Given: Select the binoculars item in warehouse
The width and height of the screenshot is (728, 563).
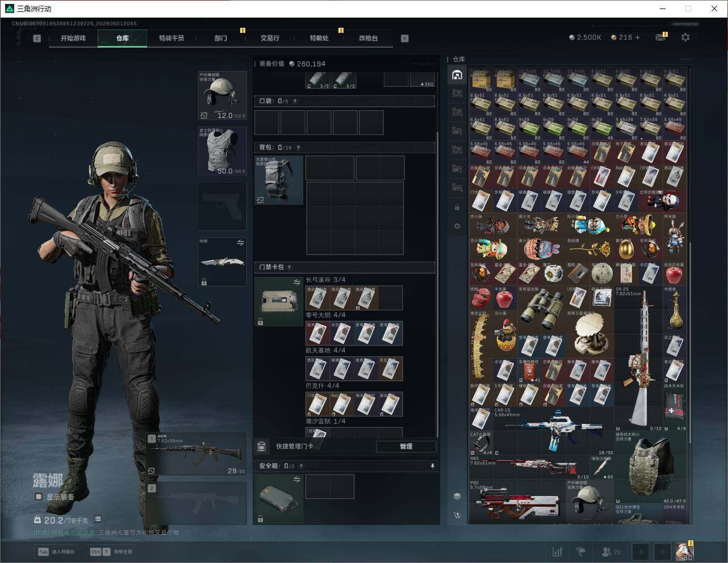Looking at the screenshot, I should click(542, 309).
